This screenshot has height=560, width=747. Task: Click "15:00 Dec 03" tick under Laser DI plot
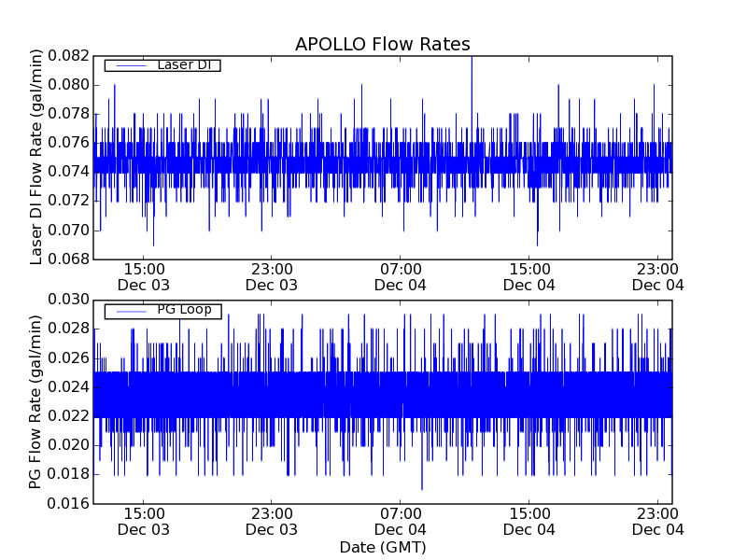[x=144, y=277]
